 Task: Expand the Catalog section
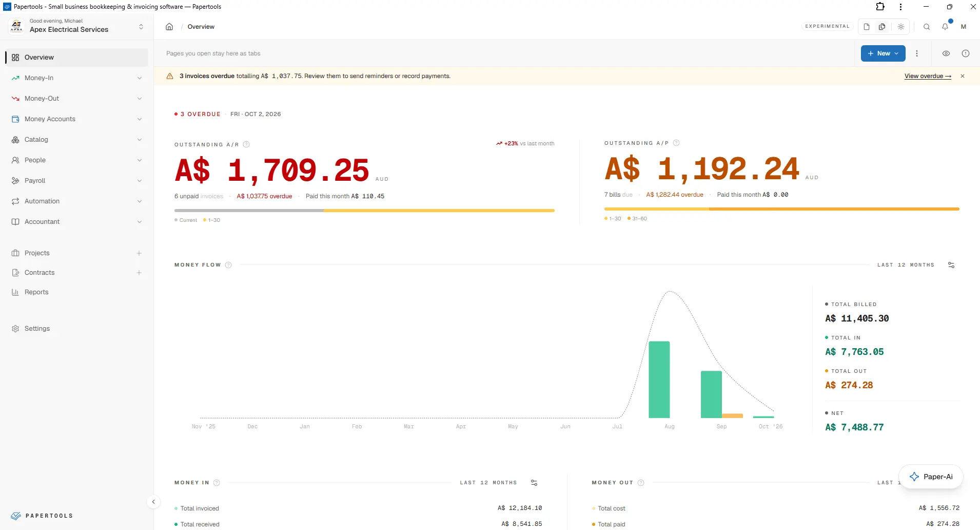(77, 140)
